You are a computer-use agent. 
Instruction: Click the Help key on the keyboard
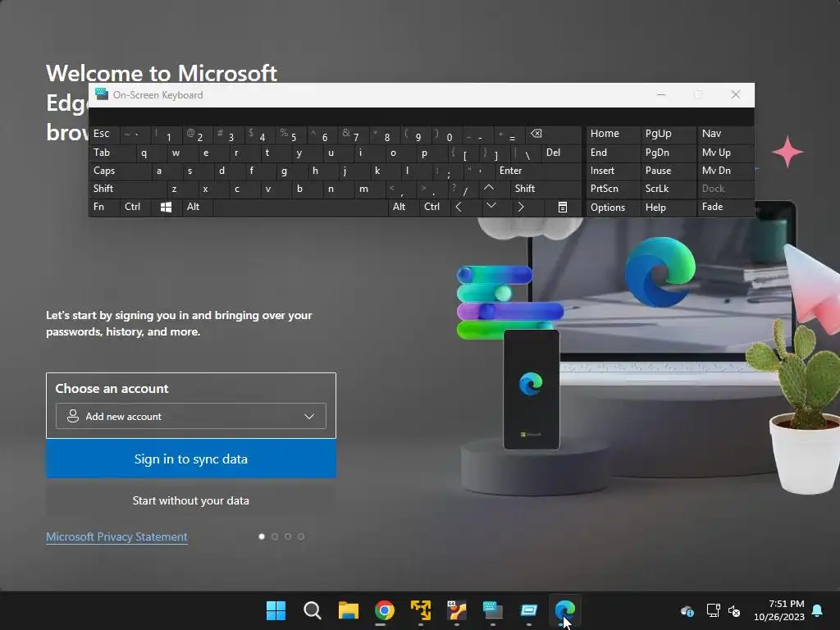click(x=668, y=208)
